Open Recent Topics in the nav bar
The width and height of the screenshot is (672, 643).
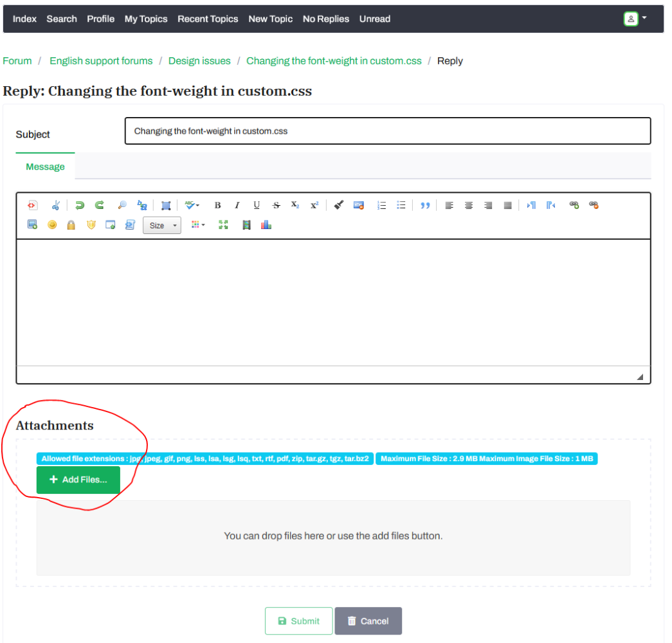(x=208, y=19)
